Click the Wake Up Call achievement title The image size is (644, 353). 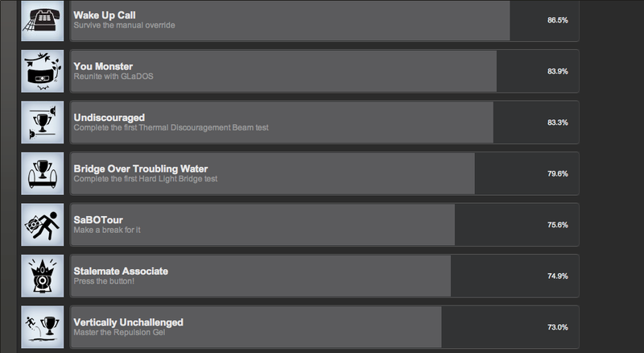click(105, 15)
